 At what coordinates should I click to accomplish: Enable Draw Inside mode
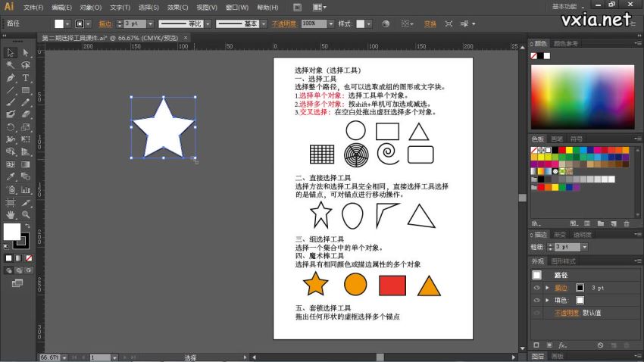click(29, 270)
